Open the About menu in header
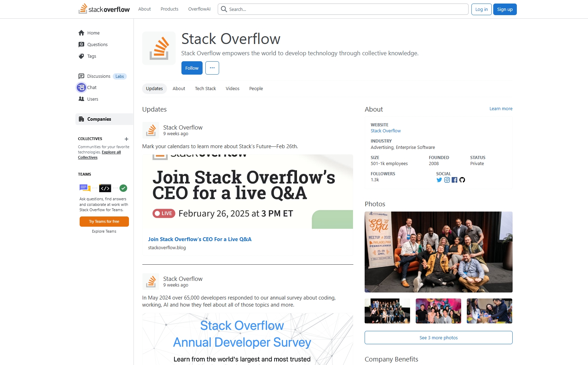 (144, 9)
